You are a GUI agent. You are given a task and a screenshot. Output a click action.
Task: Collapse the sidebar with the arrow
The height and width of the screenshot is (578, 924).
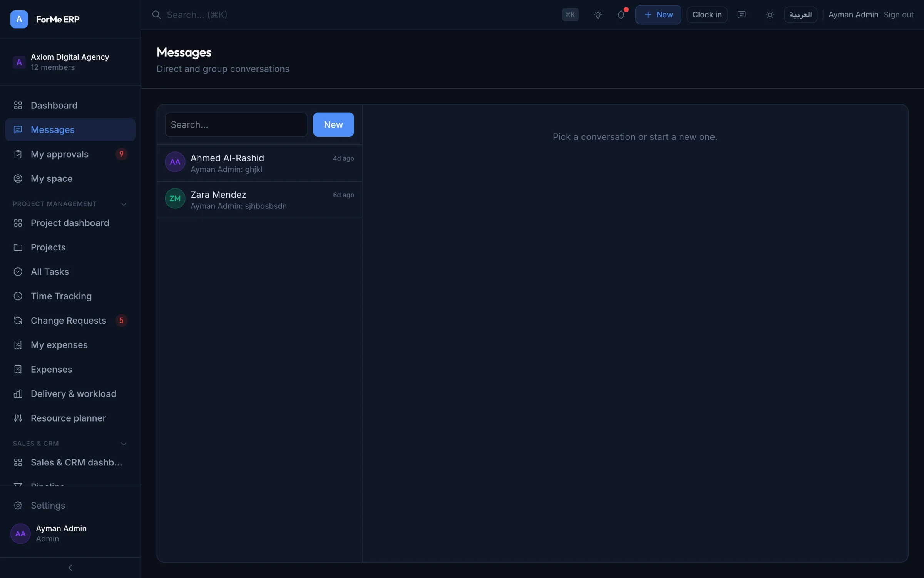70,568
